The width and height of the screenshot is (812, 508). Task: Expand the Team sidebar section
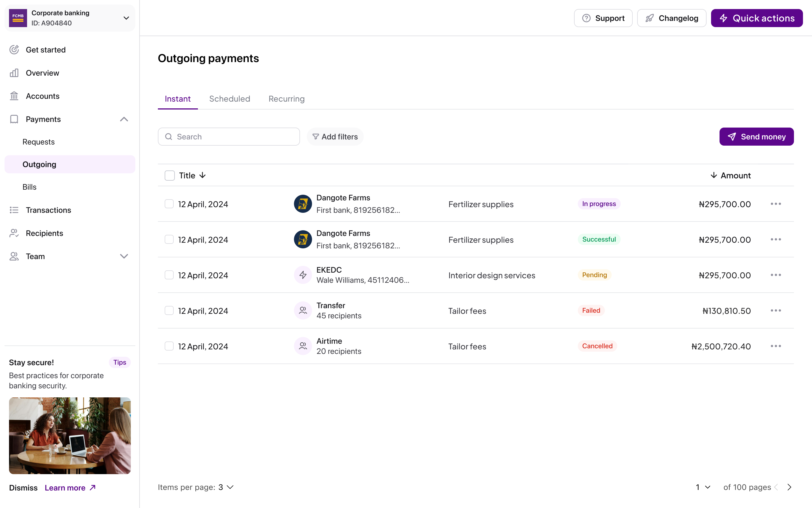pyautogui.click(x=124, y=256)
